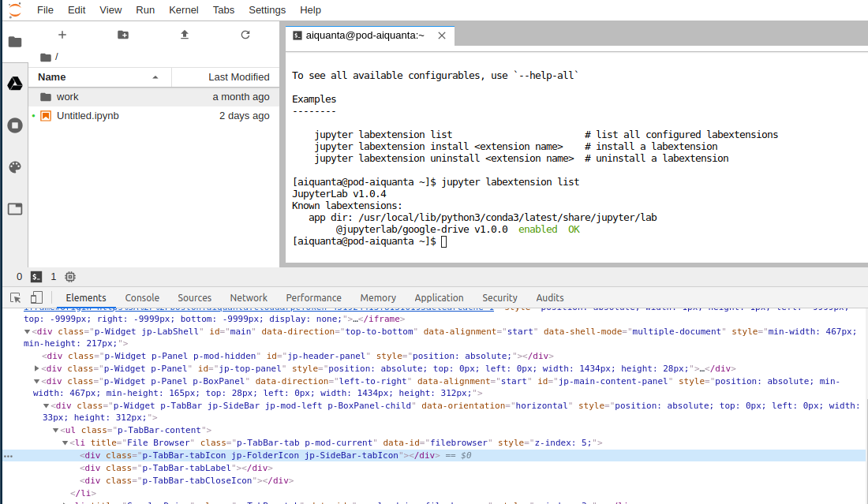Image resolution: width=868 pixels, height=504 pixels.
Task: Click the root folder breadcrumb icon
Action: (46, 57)
